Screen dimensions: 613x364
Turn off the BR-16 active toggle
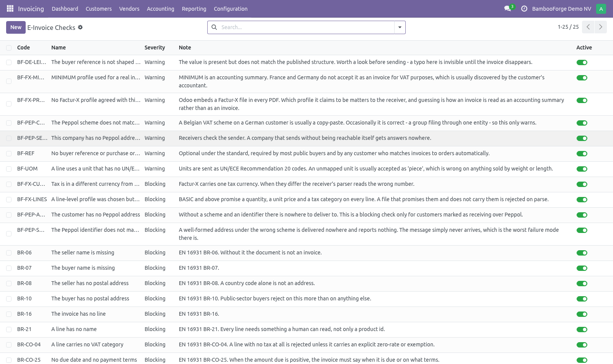pyautogui.click(x=582, y=314)
